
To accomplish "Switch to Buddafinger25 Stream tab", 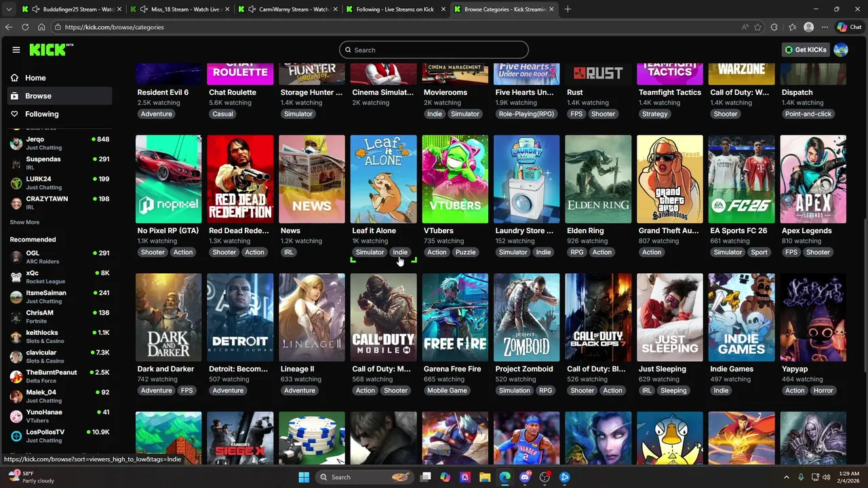I will pos(72,9).
